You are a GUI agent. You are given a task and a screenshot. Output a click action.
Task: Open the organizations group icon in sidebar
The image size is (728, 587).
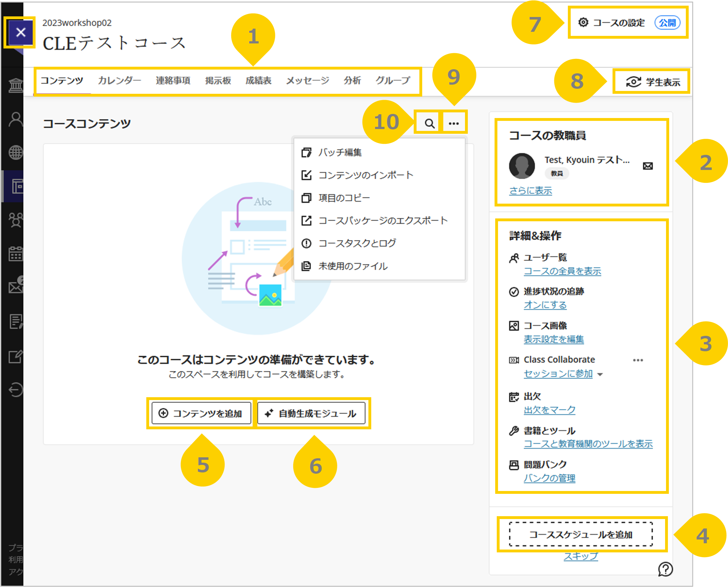(15, 220)
